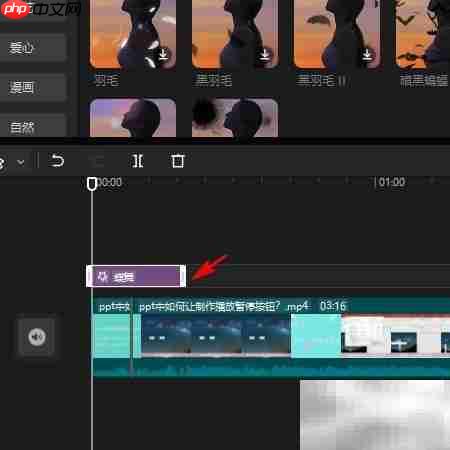450x450 pixels.
Task: Download the feather II effect
Action: [367, 54]
